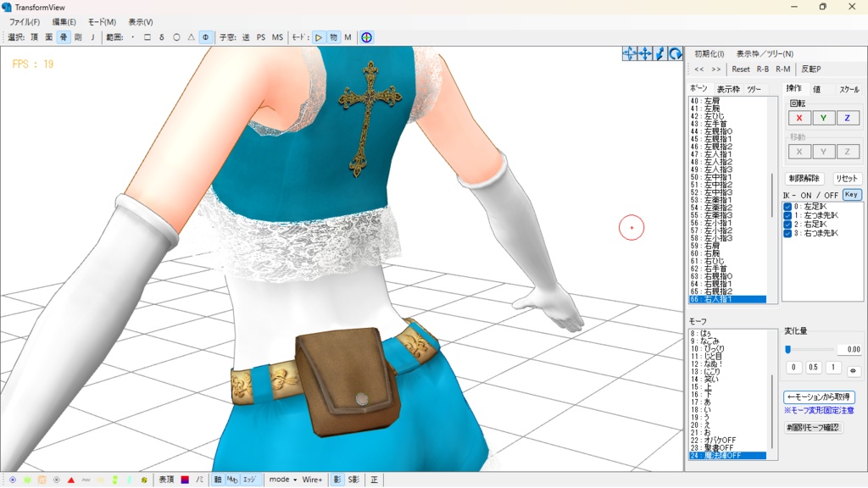Toggle the エッジ edge display icon
The image size is (868, 488).
[248, 479]
